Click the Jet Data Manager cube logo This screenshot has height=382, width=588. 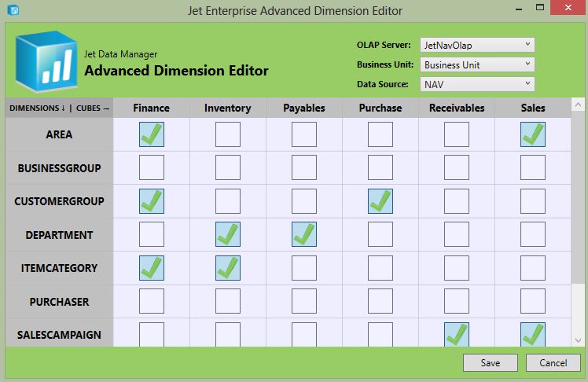[46, 61]
